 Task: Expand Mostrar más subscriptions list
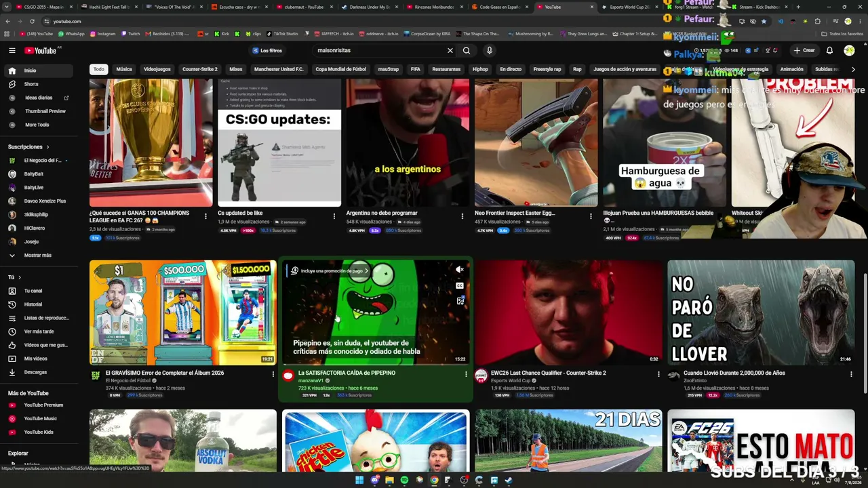coord(39,255)
